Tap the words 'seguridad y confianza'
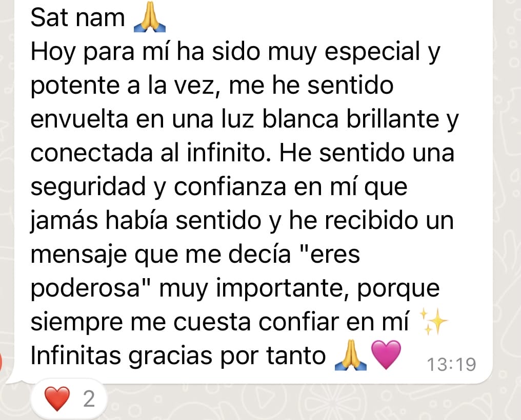This screenshot has height=420, width=521. [158, 187]
